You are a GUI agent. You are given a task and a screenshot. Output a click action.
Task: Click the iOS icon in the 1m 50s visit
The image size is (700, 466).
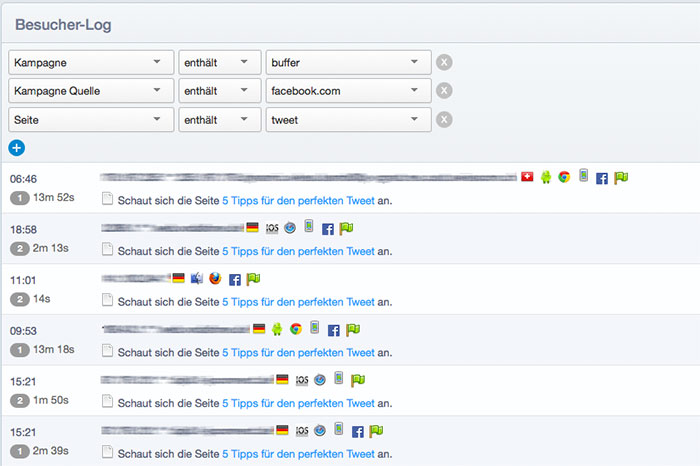302,380
